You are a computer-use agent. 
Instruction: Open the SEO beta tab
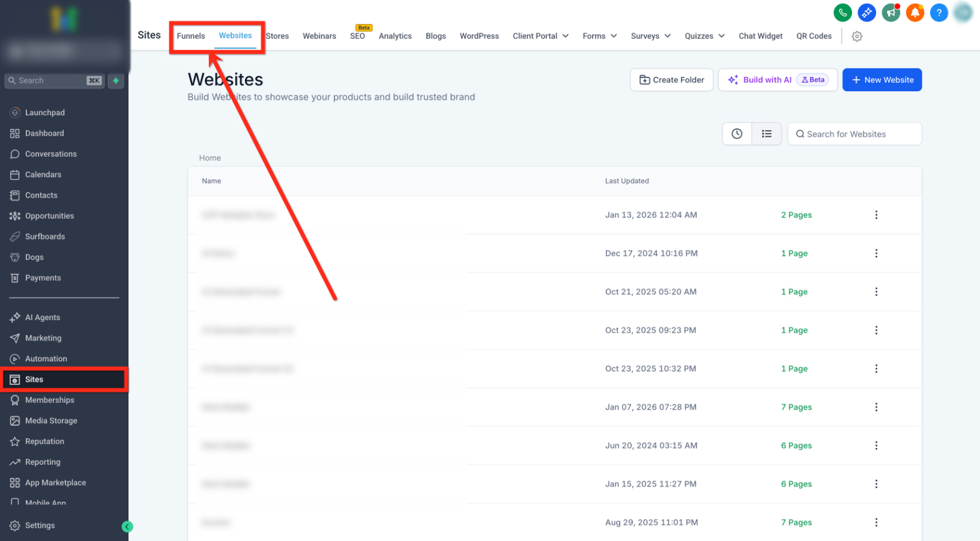click(358, 36)
